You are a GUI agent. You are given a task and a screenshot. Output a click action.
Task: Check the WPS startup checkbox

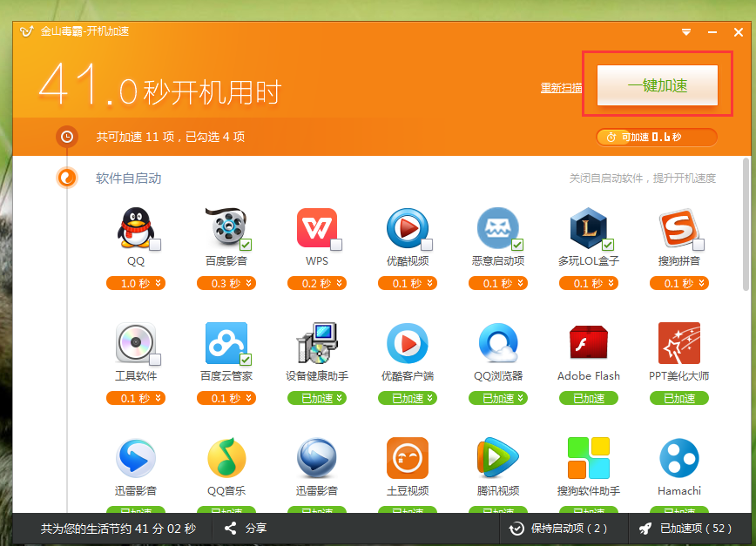click(x=336, y=245)
